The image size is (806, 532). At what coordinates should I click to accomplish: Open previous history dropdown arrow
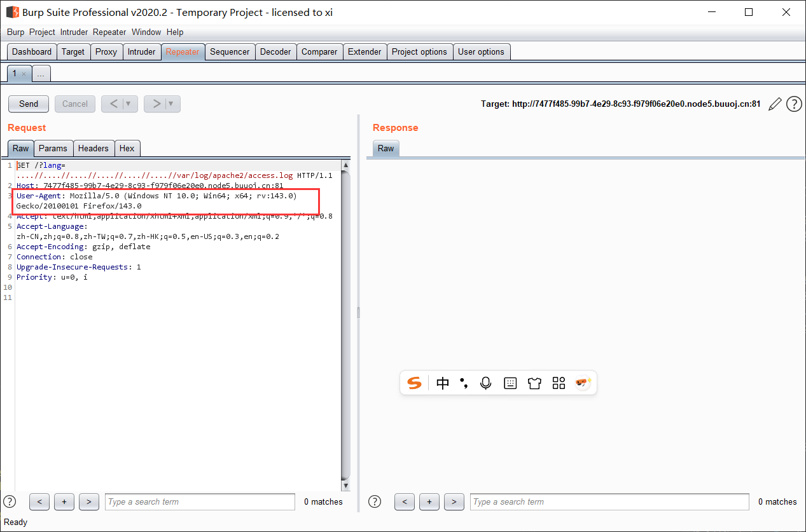[x=130, y=104]
